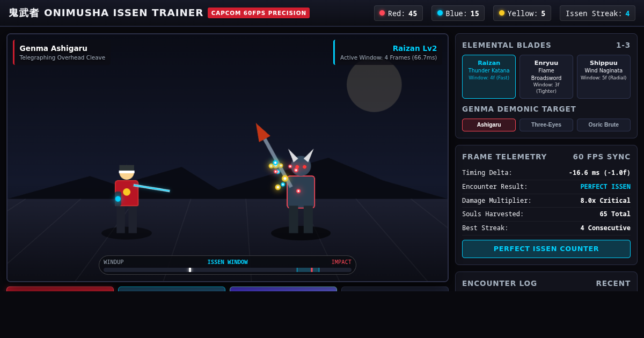
Task: Click the Elemental Blades heading
Action: 507,45
